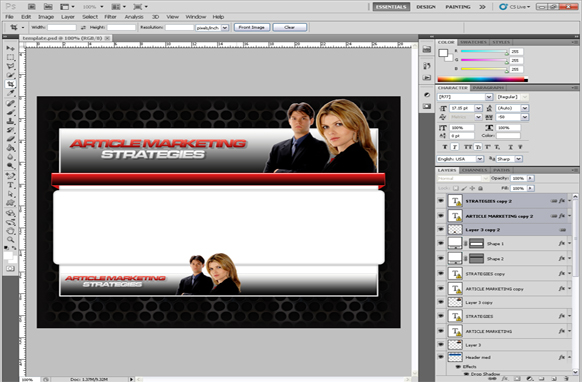This screenshot has height=382, width=582.
Task: Open the English: USA language dropdown
Action: [480, 159]
